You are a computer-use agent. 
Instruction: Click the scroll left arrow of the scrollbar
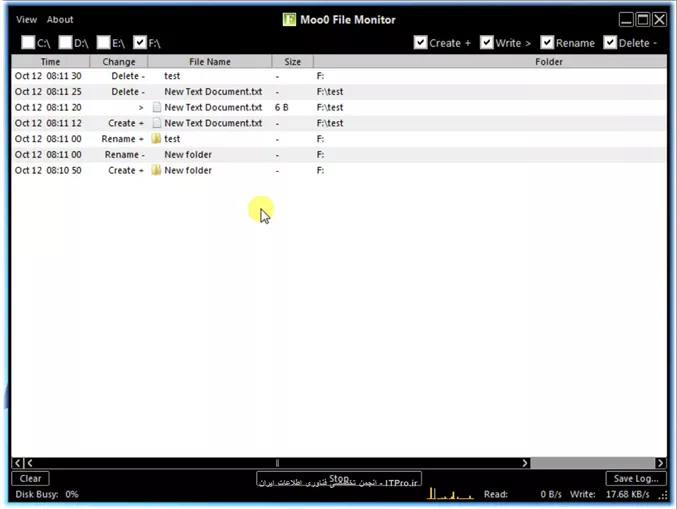pyautogui.click(x=30, y=463)
